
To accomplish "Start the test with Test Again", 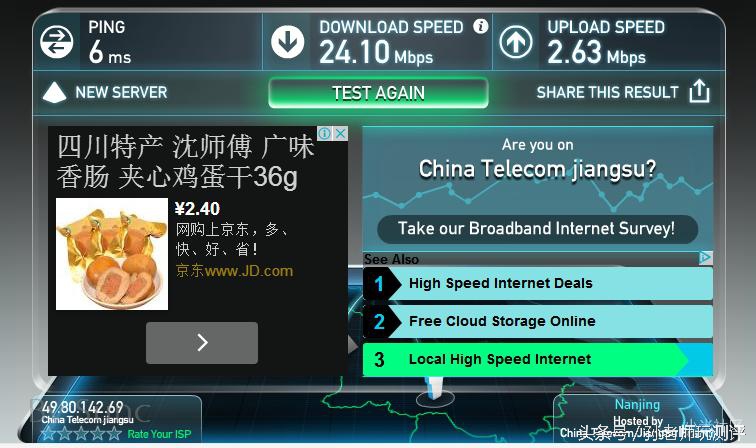I will (x=378, y=93).
